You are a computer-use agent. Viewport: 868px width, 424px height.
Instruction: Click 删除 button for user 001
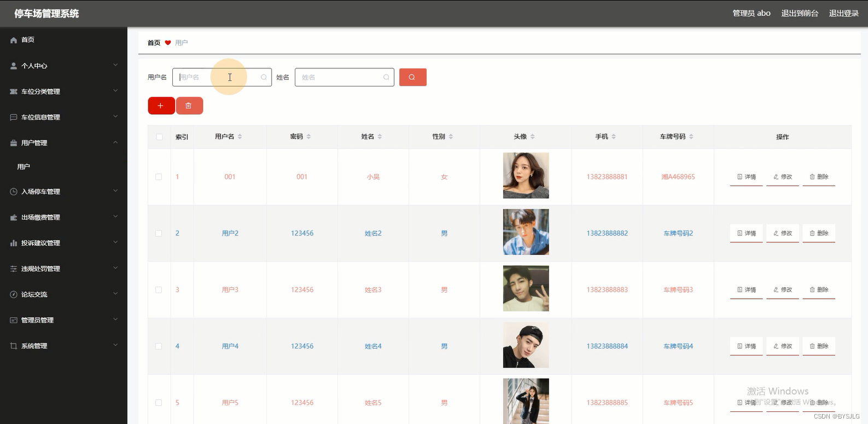819,177
